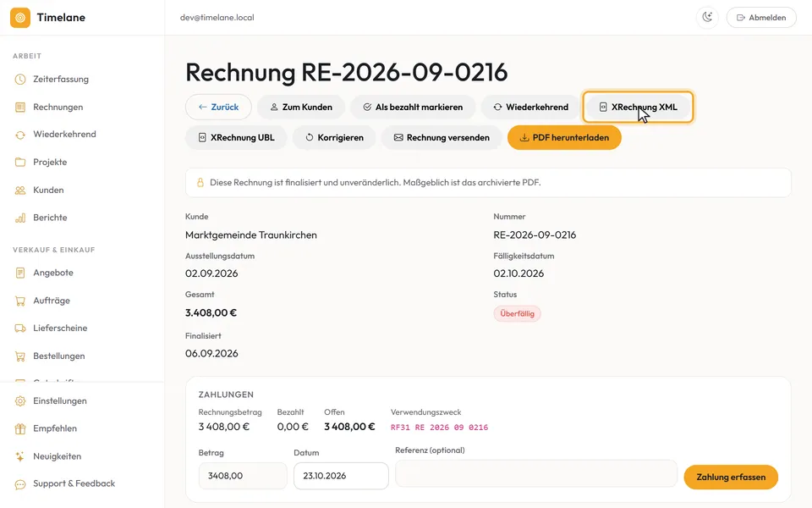The height and width of the screenshot is (508, 812).
Task: Click Verwendungszweck code RF31 RE 2026 09 0216
Action: pos(439,428)
